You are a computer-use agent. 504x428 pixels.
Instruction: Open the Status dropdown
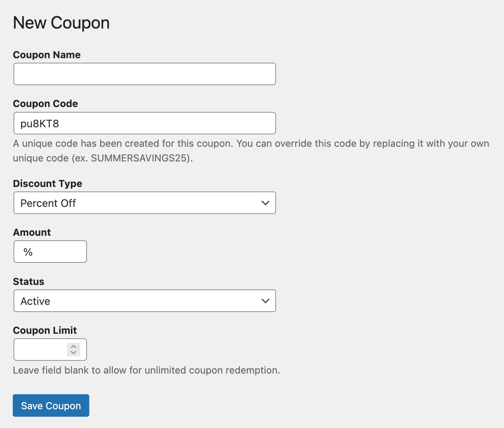click(x=144, y=301)
